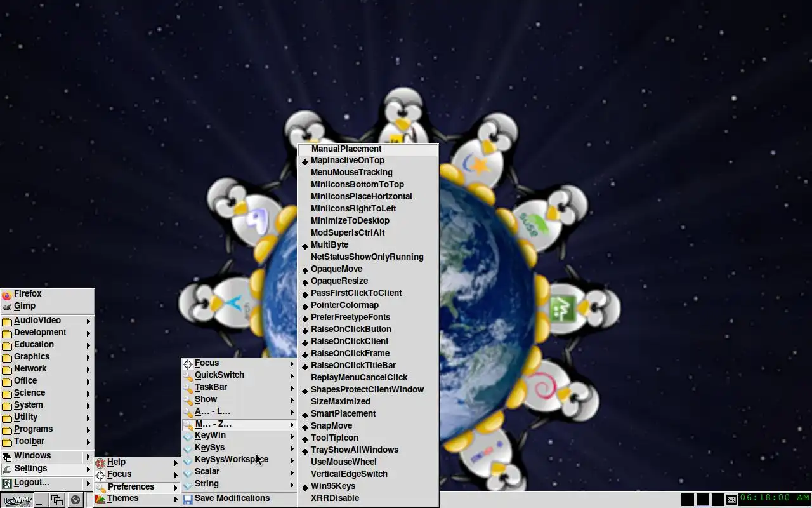Image resolution: width=812 pixels, height=508 pixels.
Task: Select Focus in the Preferences submenu
Action: pyautogui.click(x=239, y=363)
